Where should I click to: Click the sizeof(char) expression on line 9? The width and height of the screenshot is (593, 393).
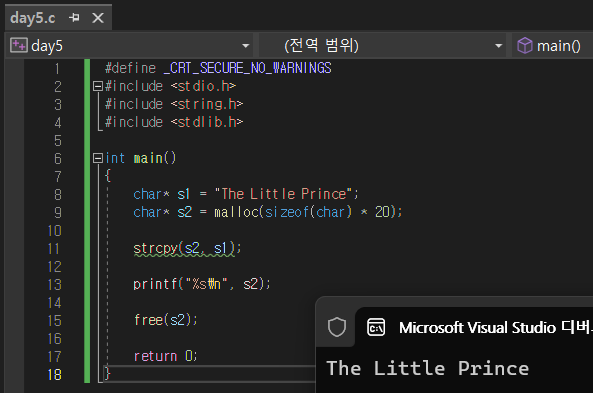(x=308, y=212)
